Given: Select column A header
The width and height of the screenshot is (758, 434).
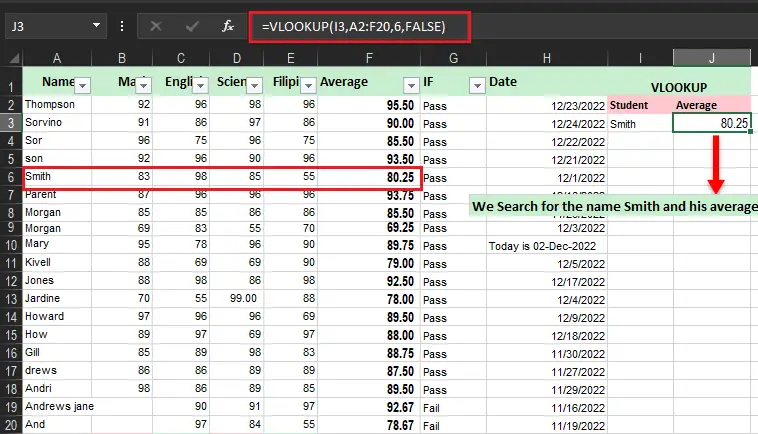Looking at the screenshot, I should (x=57, y=58).
